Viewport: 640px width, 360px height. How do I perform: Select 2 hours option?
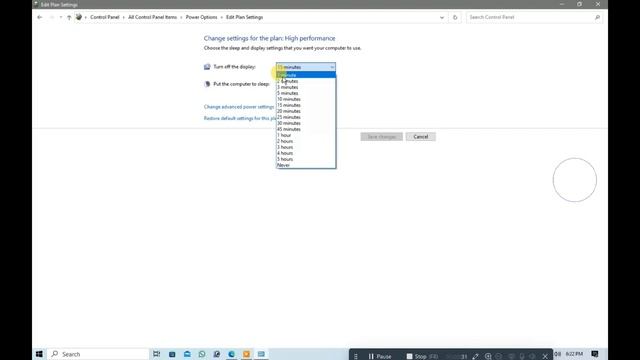point(306,141)
